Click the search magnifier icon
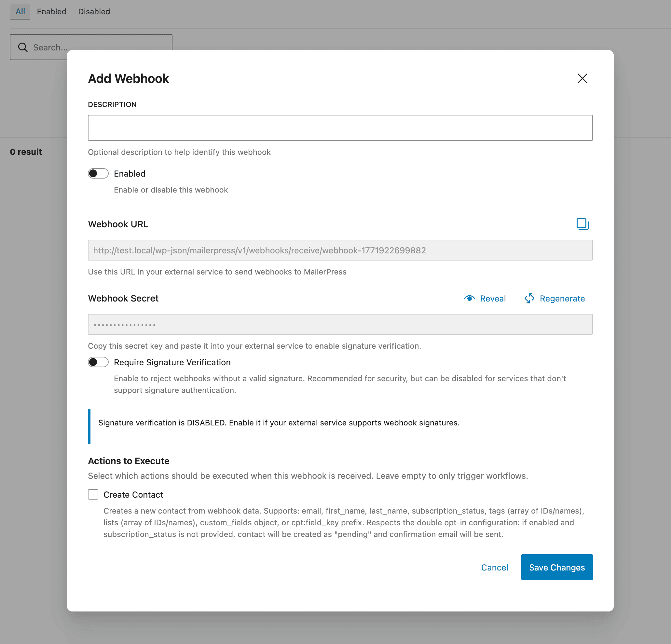The width and height of the screenshot is (671, 644). coord(22,47)
